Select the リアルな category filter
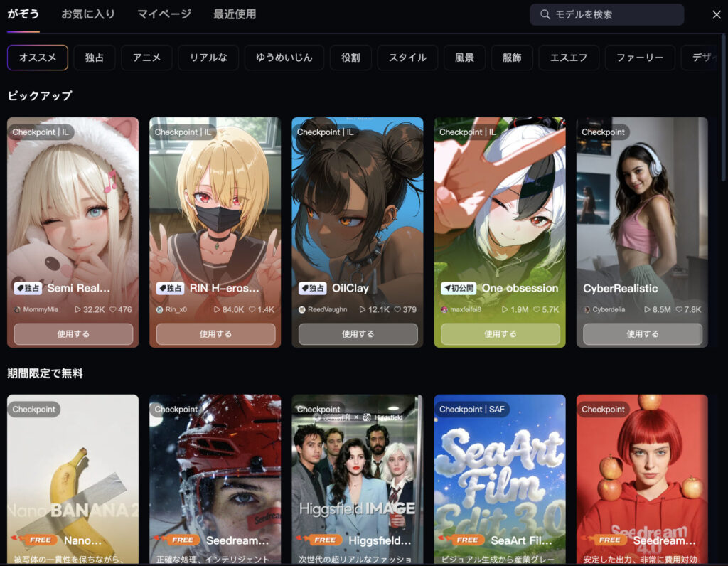Image resolution: width=728 pixels, height=566 pixels. coord(208,58)
